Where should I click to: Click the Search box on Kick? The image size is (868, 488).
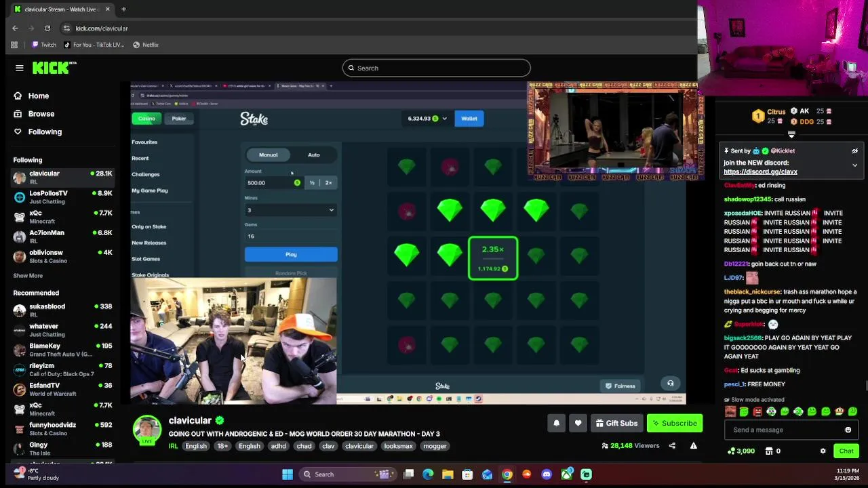pyautogui.click(x=437, y=68)
